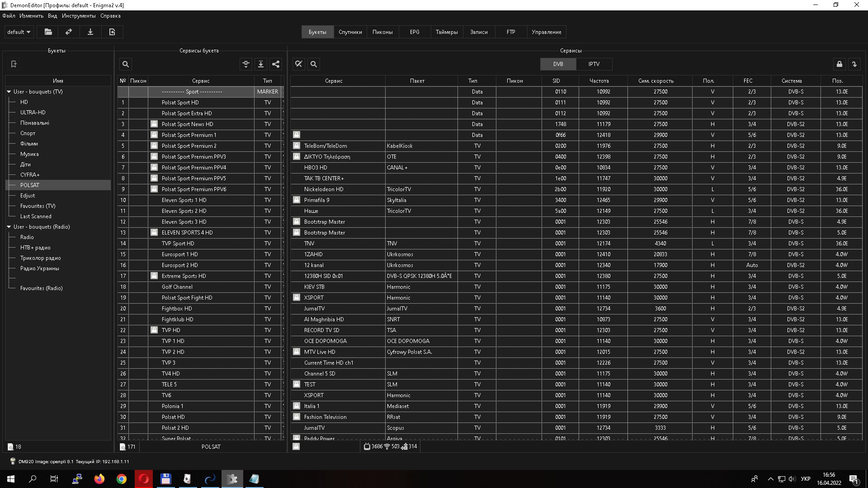Open search in the Сервисы panel

(314, 64)
